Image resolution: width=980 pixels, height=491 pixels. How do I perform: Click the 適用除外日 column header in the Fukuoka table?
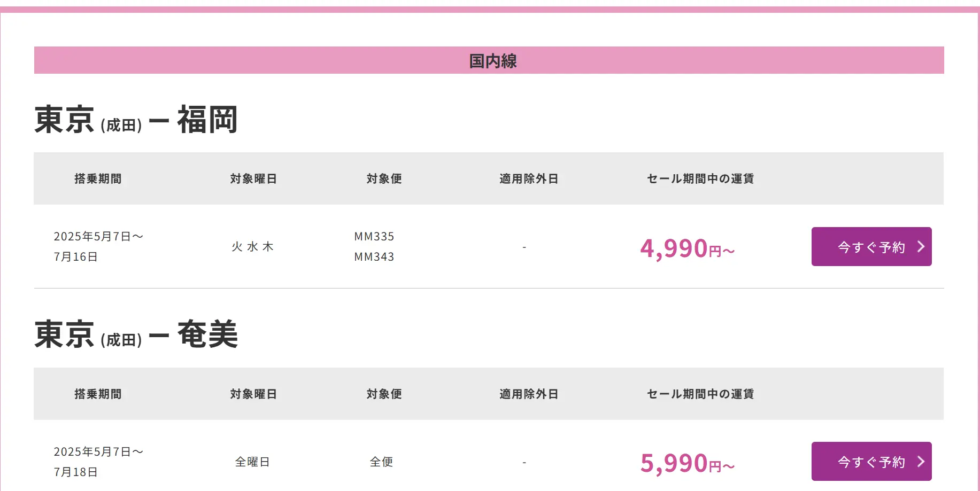click(x=529, y=178)
